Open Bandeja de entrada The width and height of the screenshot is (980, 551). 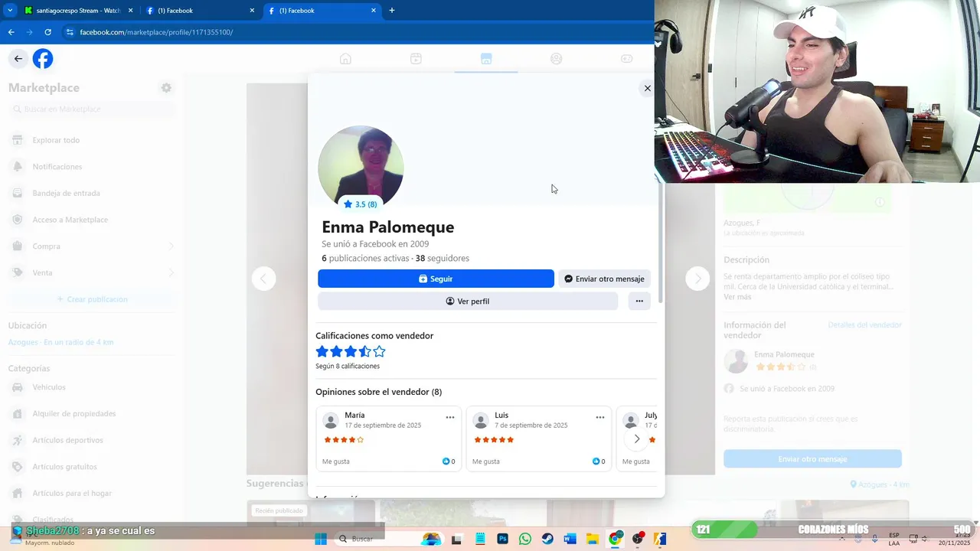pos(92,193)
